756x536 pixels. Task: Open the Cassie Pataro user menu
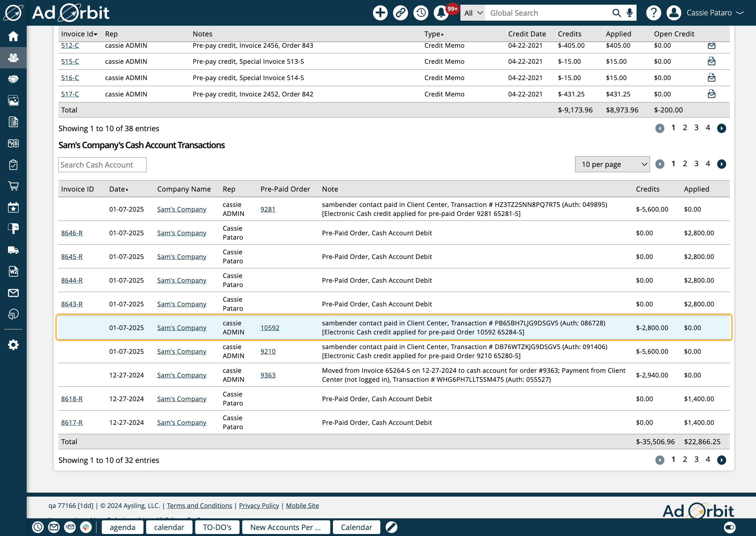(x=710, y=13)
